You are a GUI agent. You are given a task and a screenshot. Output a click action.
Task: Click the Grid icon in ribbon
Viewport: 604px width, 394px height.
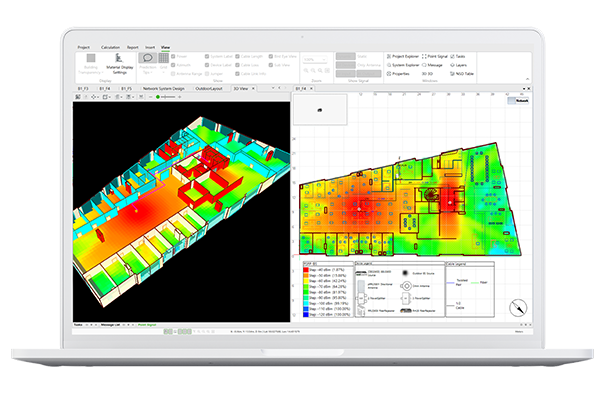164,58
